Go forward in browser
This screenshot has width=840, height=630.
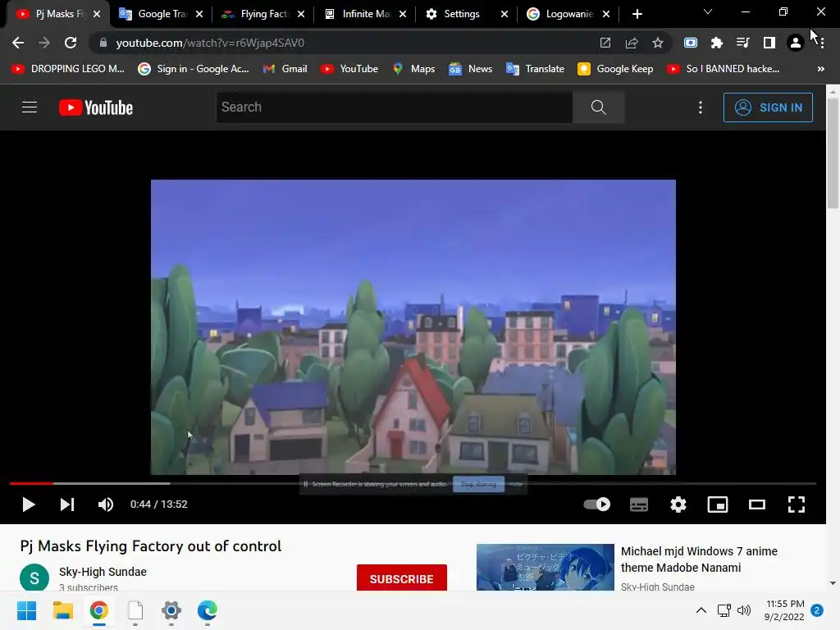click(x=44, y=43)
